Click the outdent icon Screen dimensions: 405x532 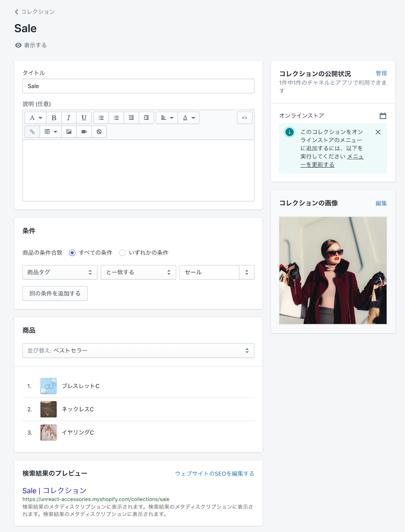coord(131,118)
